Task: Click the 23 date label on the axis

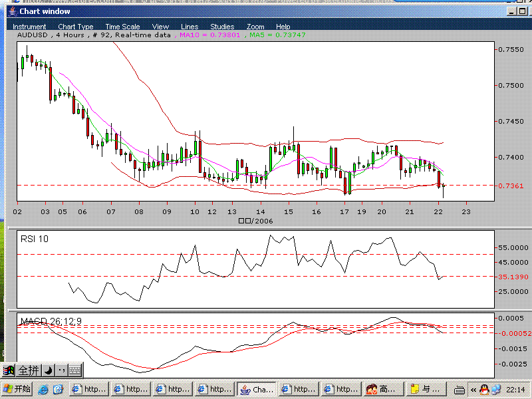Action: click(x=466, y=211)
